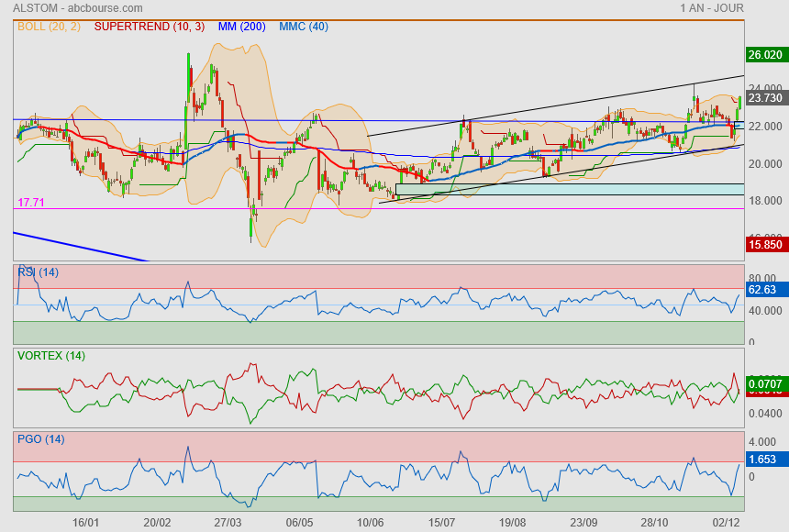The height and width of the screenshot is (532, 789).
Task: Click the RSI value tag 62.63
Action: tap(763, 290)
